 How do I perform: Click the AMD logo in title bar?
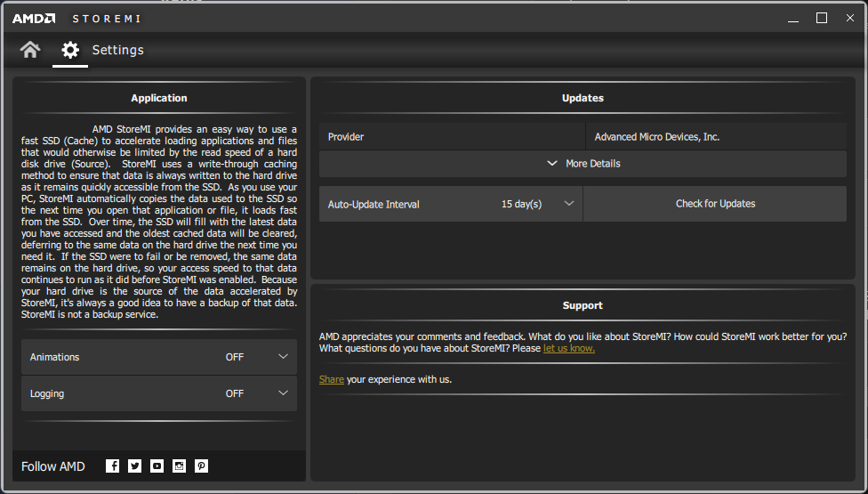pos(34,19)
